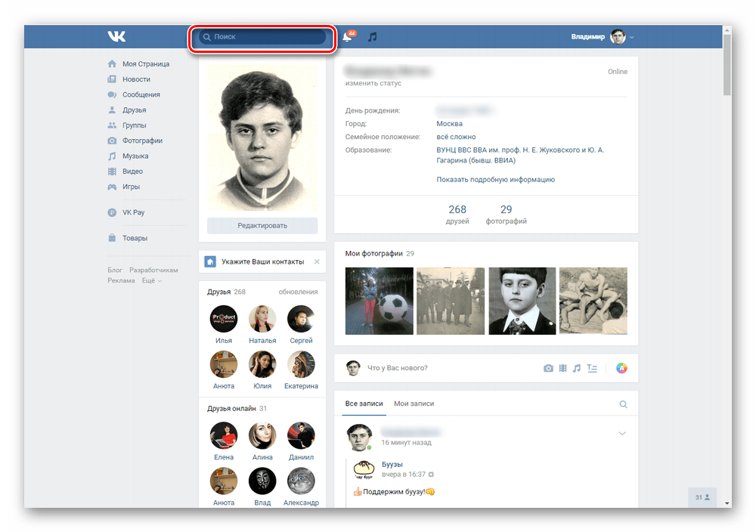Screen dimensions: 756x532
Task: Expand the 'Ещё' footer menu
Action: pos(151,280)
